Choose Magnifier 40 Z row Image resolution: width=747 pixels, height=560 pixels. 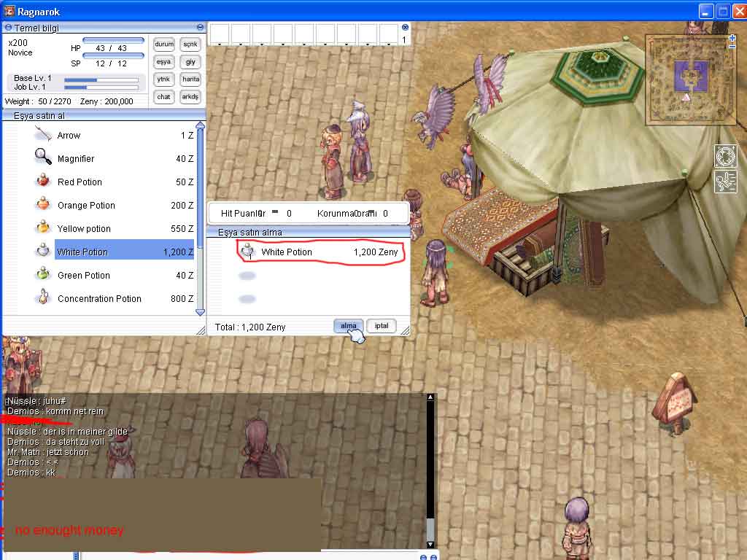(113, 158)
